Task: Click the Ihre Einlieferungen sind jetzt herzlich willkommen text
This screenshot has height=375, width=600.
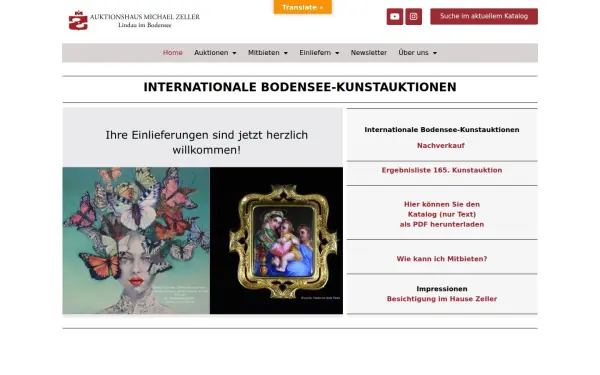Action: (207, 142)
